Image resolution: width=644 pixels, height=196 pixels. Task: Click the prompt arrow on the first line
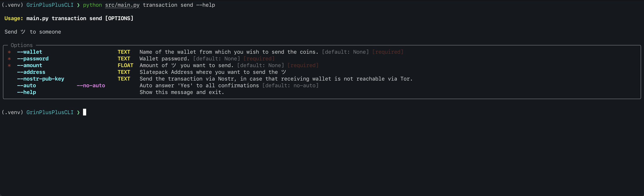coord(78,5)
